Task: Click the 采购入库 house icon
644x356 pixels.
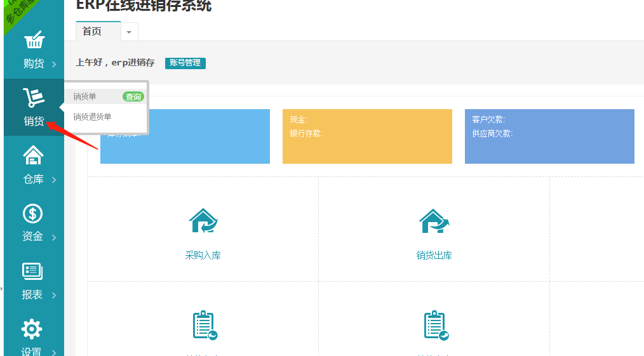Action: coord(203,222)
